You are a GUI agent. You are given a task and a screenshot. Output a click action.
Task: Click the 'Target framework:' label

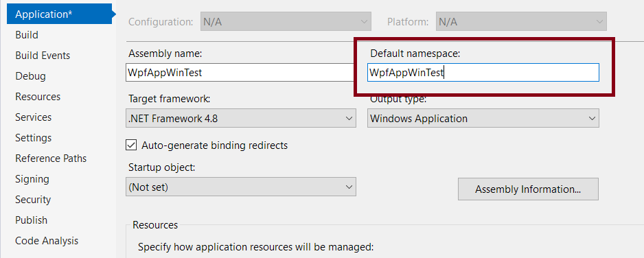click(x=169, y=99)
